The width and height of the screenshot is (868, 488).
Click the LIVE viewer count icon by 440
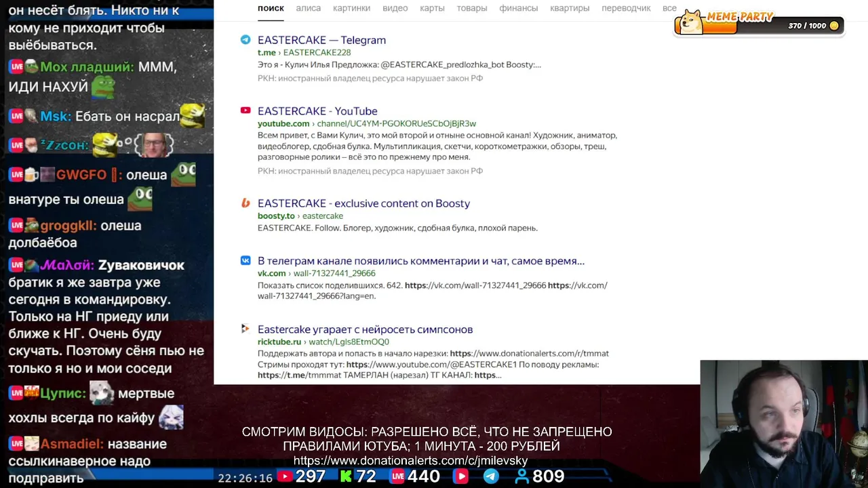click(397, 477)
